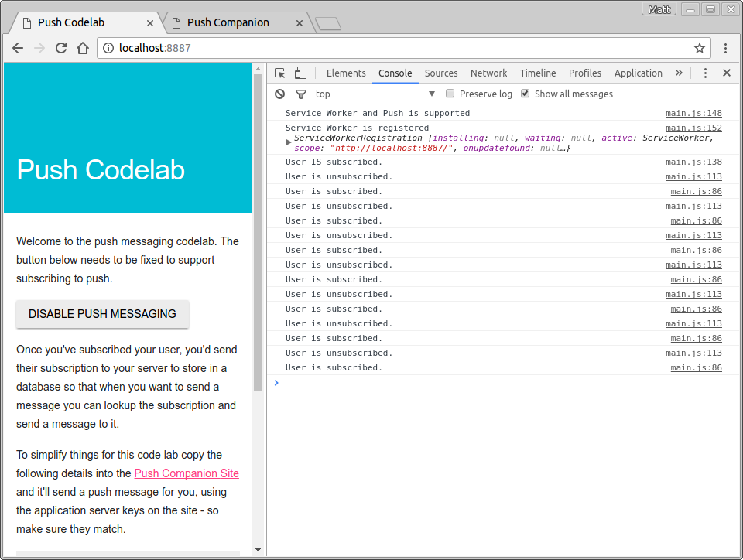Open the Push Companion Site link
The width and height of the screenshot is (743, 560).
tap(187, 473)
